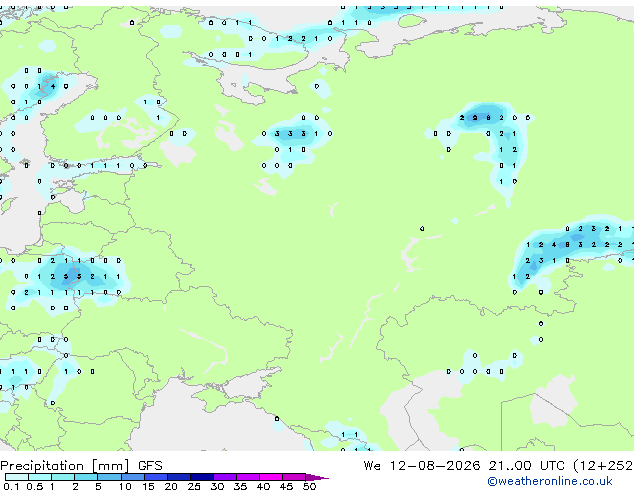Select the 2–5 mm legend color swatch
The image size is (634, 490).
[x=86, y=477]
